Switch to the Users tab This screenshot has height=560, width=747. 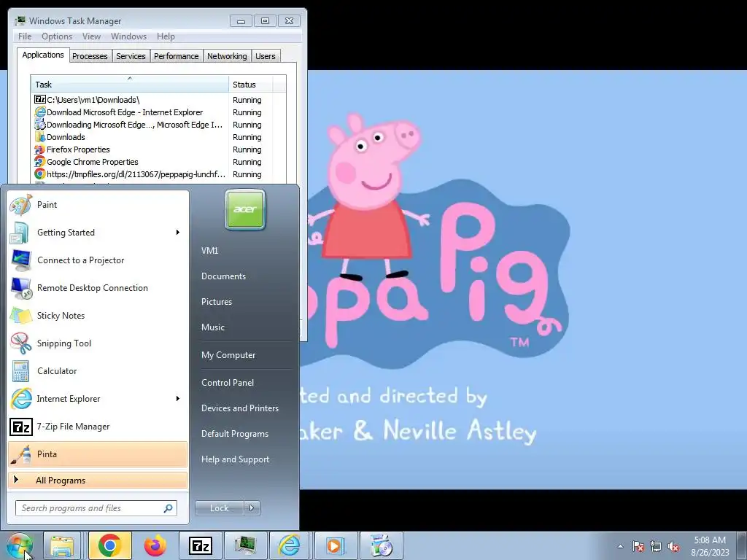[266, 56]
